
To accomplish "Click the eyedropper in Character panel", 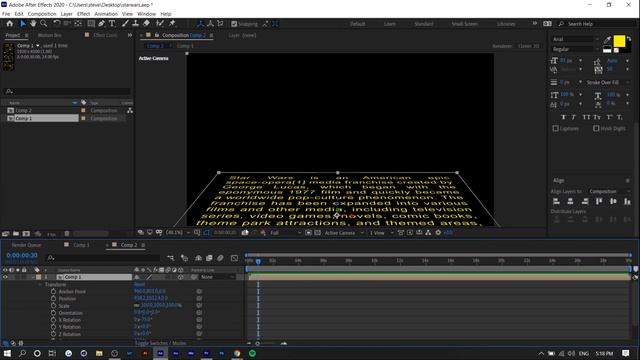I will (x=607, y=40).
